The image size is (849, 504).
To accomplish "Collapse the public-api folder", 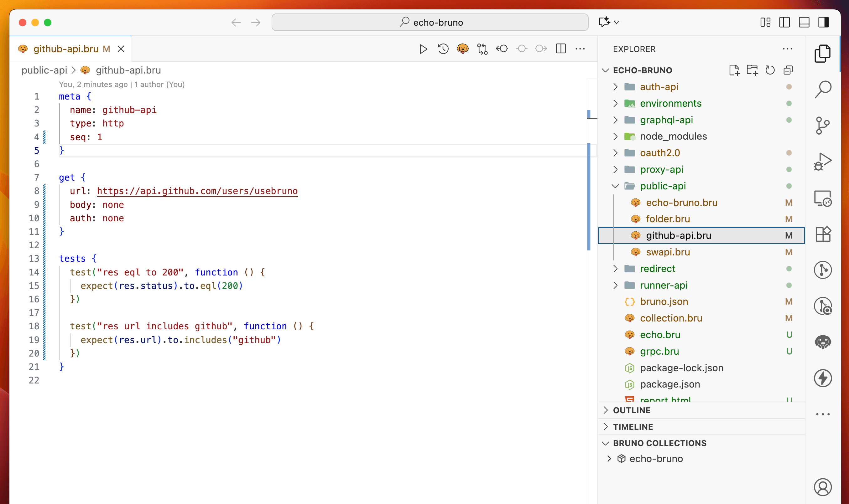I will 615,186.
